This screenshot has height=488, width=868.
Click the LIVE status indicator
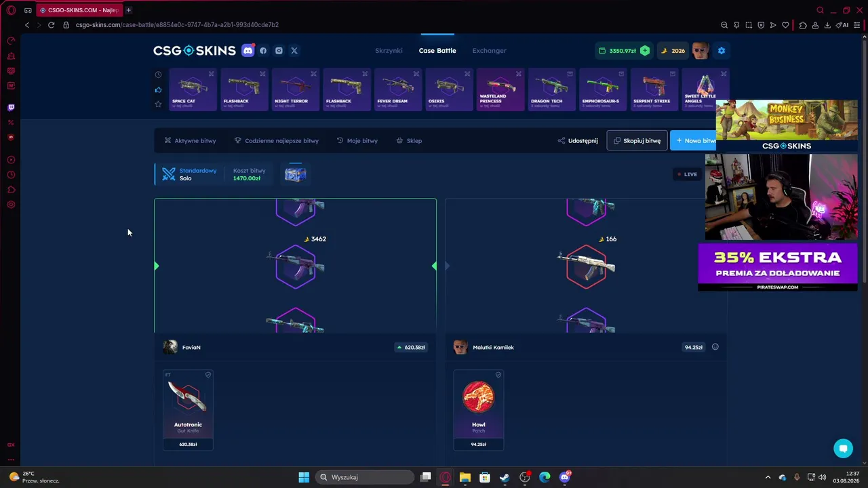[687, 174]
